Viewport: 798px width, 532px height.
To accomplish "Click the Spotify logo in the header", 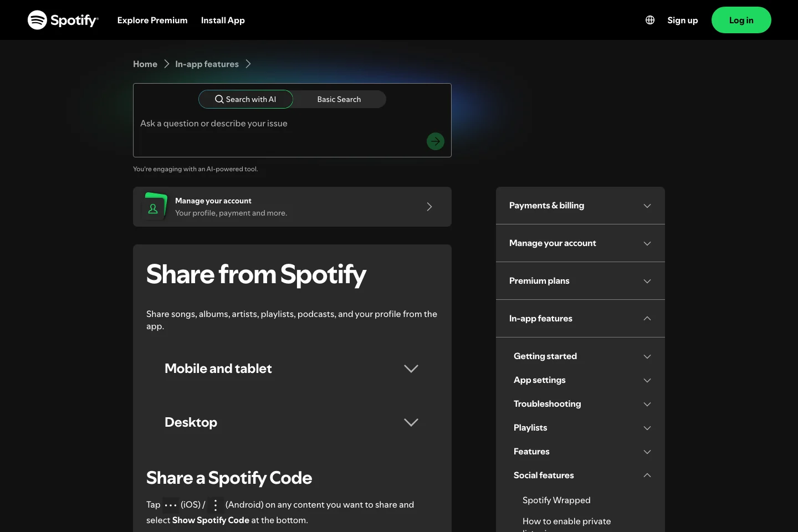I will [x=63, y=20].
